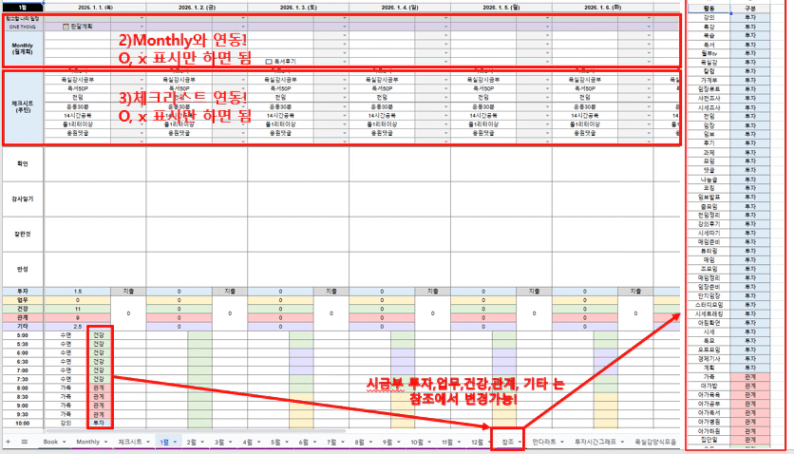Viewport: 794px width, 454px height.
Task: Expand the 1월 tab dropdown arrow
Action: coord(175,442)
